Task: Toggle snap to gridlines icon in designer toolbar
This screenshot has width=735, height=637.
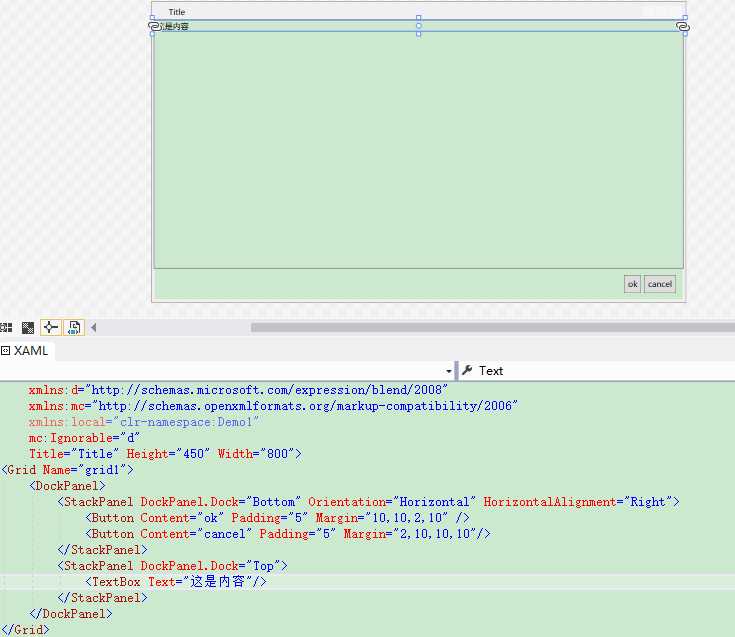Action: (x=6, y=327)
